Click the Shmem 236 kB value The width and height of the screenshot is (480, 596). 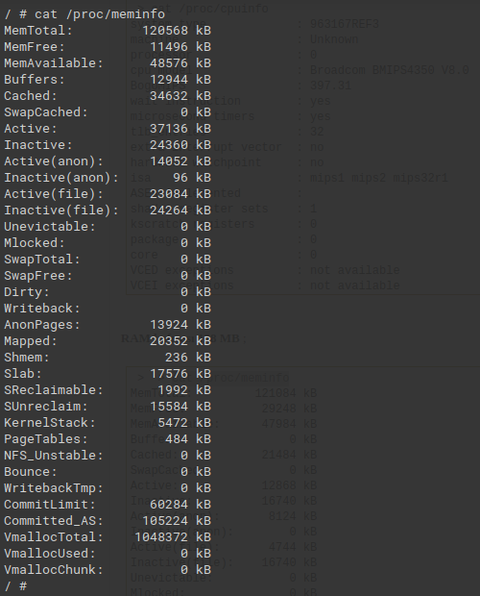coord(188,357)
